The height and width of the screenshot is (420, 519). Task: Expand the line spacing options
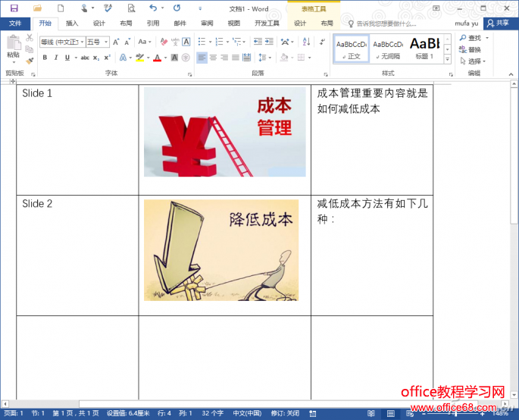click(264, 58)
